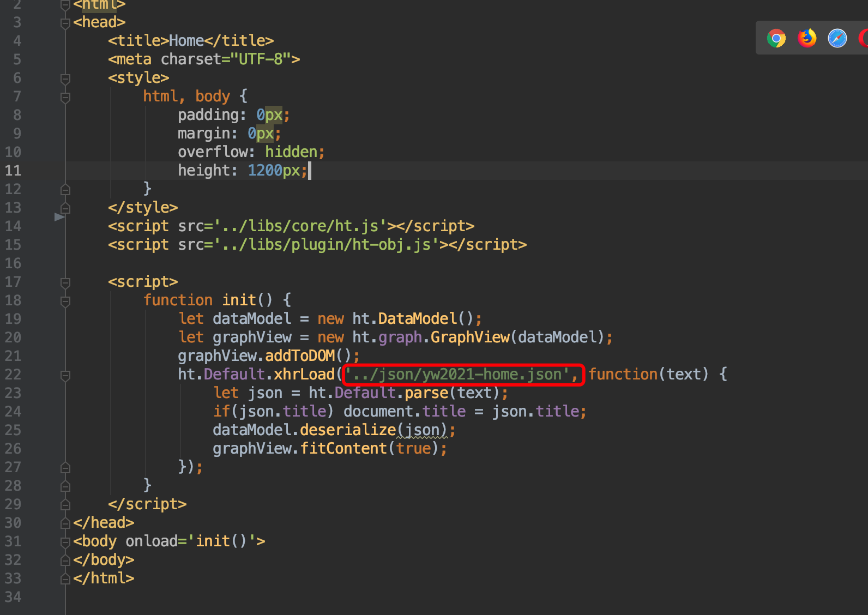
Task: Fold the init function on line 18
Action: 65,301
